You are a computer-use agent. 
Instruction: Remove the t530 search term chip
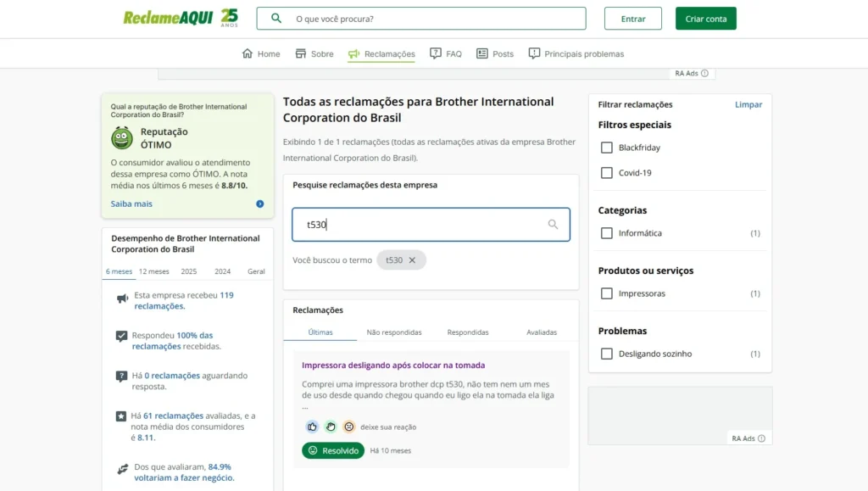pyautogui.click(x=413, y=260)
